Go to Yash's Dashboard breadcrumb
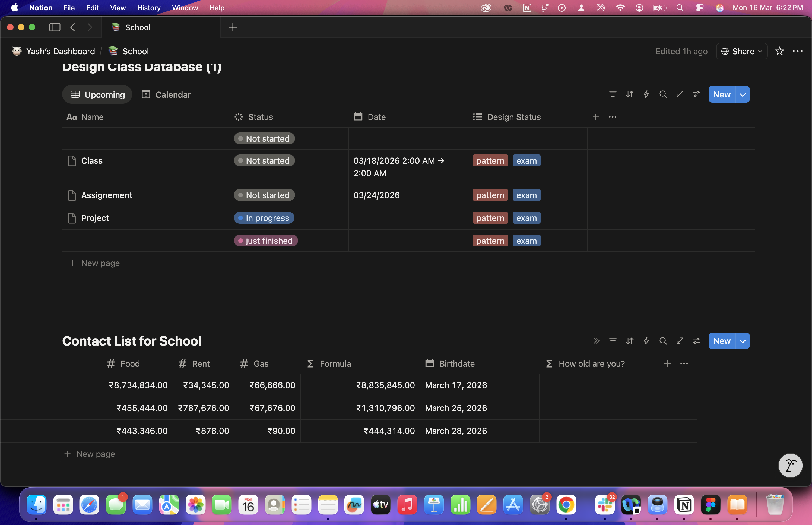812x525 pixels. coord(53,51)
